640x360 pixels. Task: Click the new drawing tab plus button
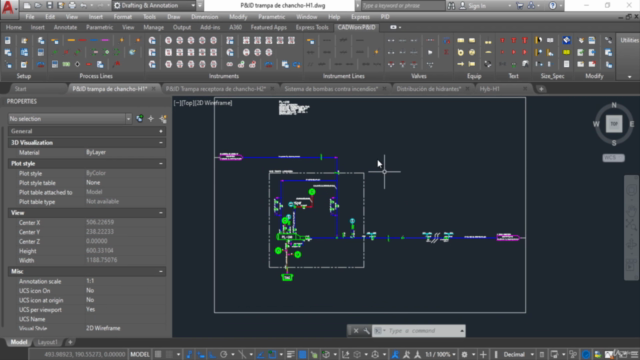(x=541, y=89)
